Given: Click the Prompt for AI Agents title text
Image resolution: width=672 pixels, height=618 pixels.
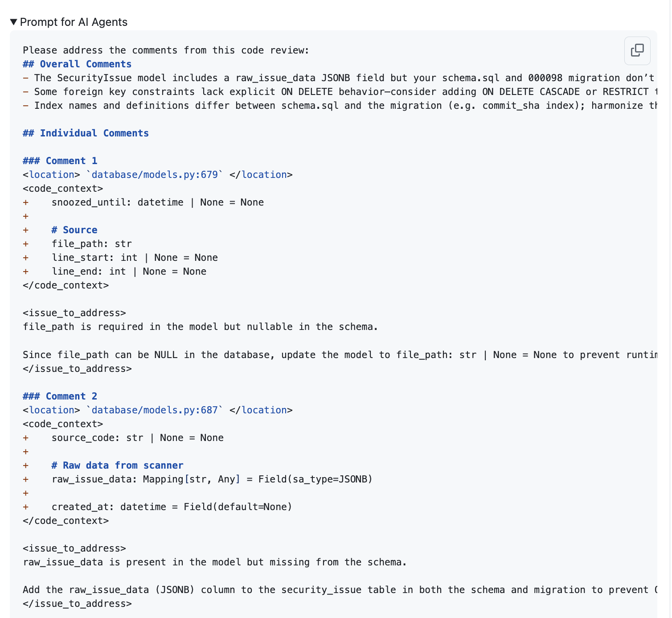Looking at the screenshot, I should tap(74, 21).
